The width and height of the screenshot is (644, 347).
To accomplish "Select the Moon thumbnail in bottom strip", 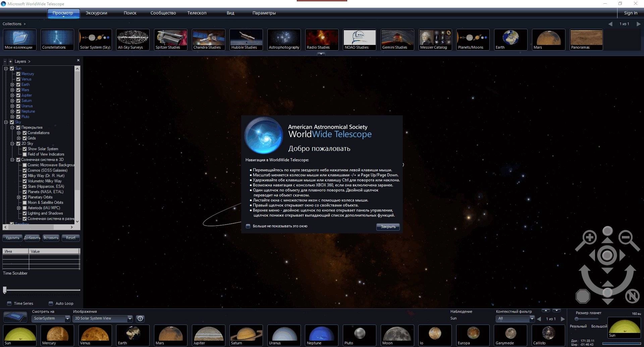I will click(397, 335).
